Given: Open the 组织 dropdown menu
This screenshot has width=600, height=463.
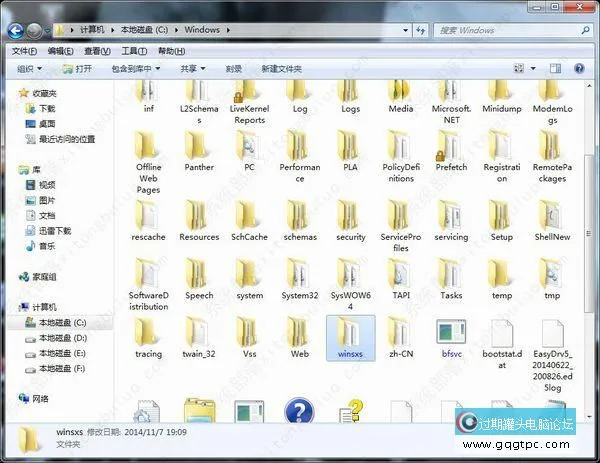Looking at the screenshot, I should click(x=30, y=69).
